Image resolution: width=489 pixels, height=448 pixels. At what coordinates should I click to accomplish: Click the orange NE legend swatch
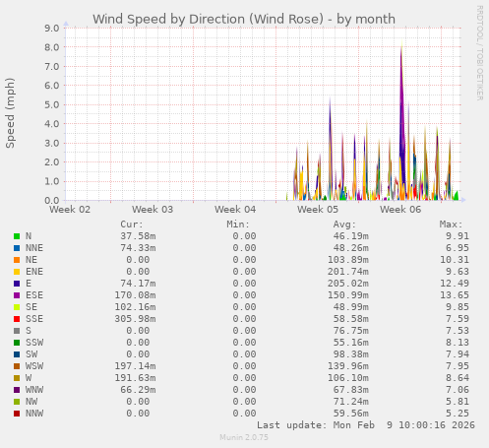17,260
